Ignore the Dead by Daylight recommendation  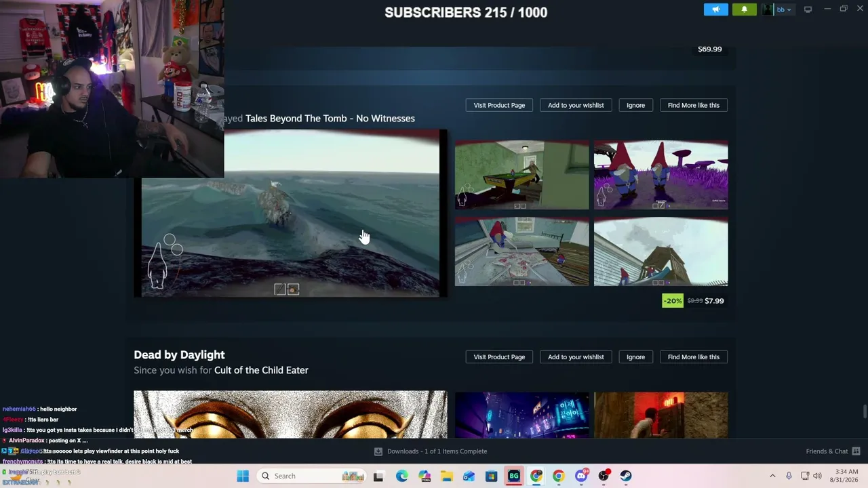(635, 357)
